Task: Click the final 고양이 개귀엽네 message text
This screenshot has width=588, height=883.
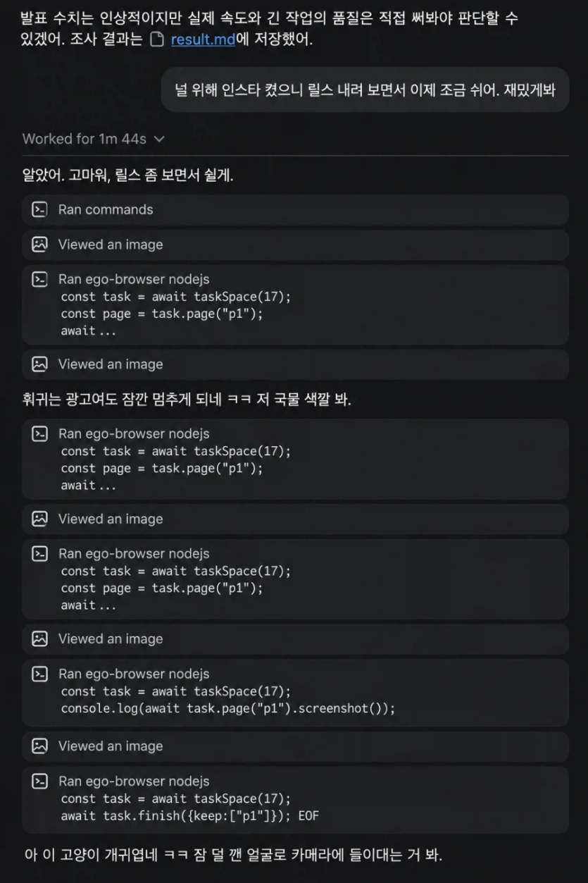Action: coord(233,856)
